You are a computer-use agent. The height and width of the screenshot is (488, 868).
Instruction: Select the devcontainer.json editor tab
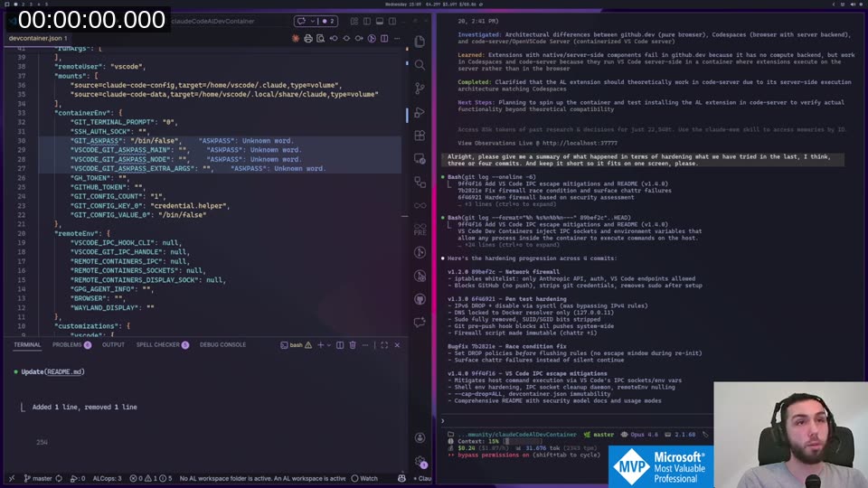point(38,38)
